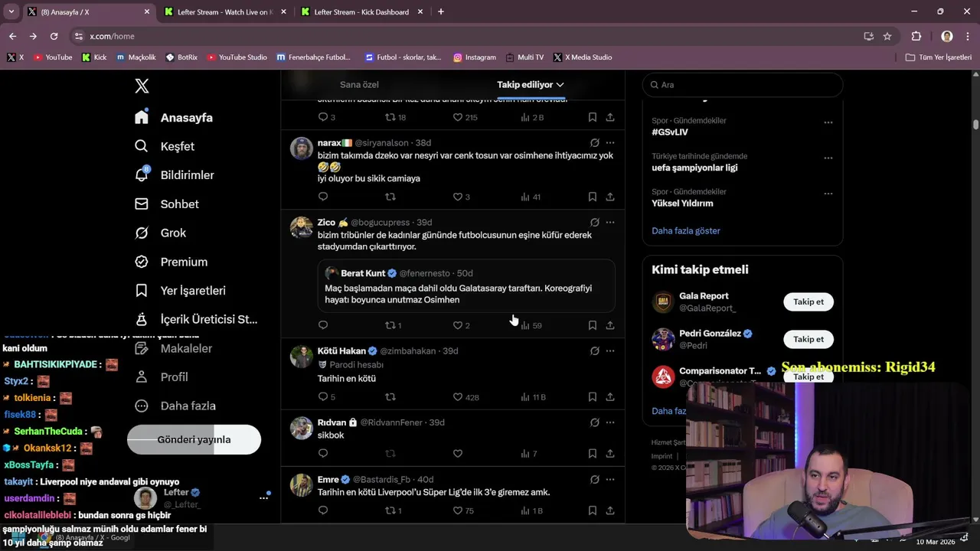Open Lefter account menu dots

click(x=263, y=497)
